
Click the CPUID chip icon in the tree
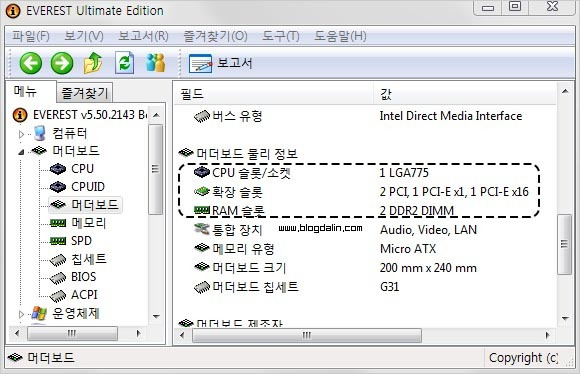(58, 187)
